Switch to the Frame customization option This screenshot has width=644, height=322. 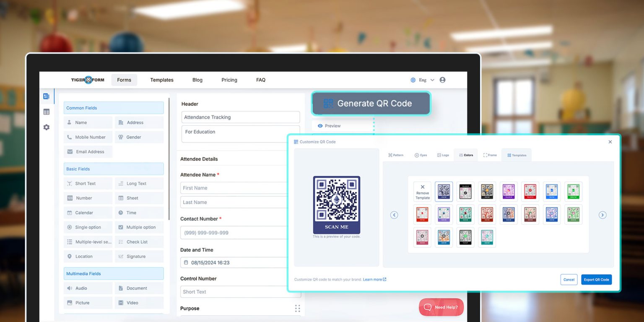[x=490, y=155]
